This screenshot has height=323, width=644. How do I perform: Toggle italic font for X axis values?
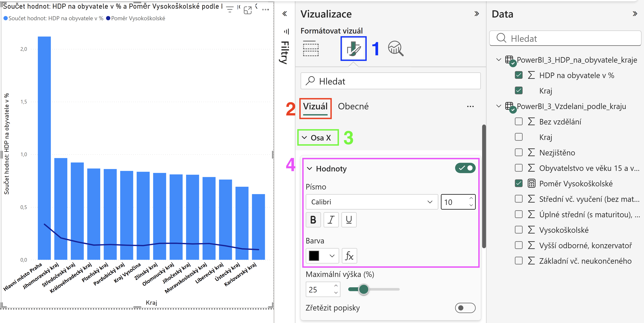coord(331,220)
